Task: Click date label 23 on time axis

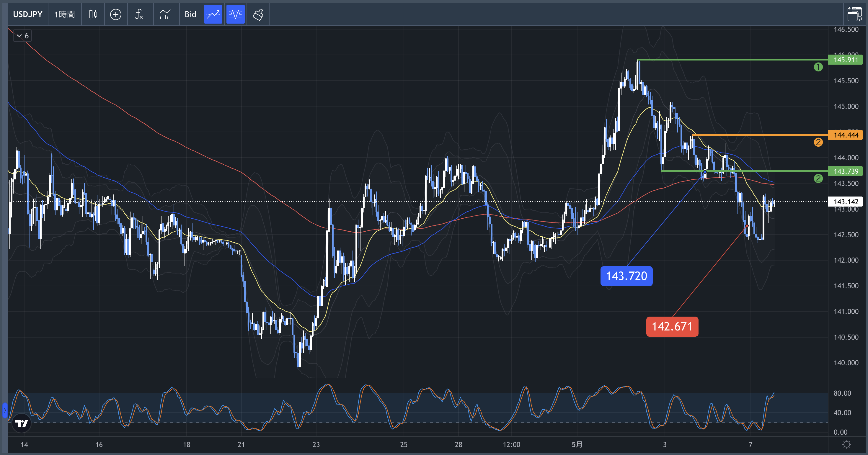Action: (x=316, y=445)
